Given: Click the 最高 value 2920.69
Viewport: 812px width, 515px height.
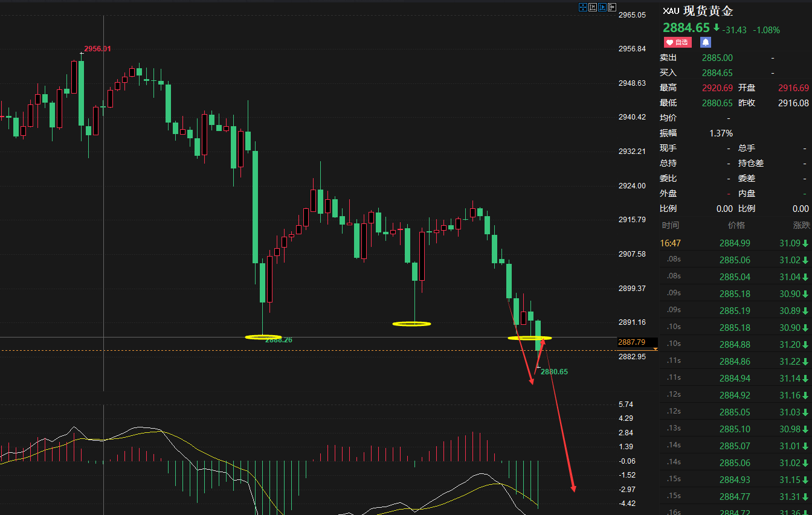Looking at the screenshot, I should [x=717, y=88].
